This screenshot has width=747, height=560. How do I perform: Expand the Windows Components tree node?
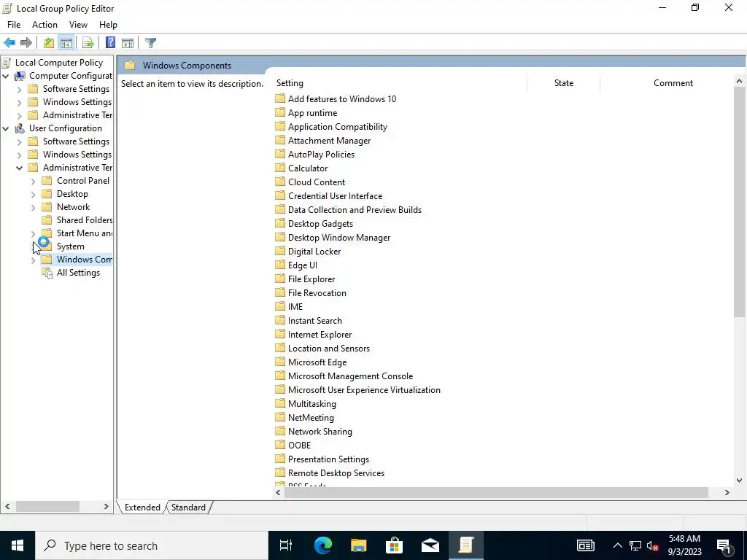33,260
